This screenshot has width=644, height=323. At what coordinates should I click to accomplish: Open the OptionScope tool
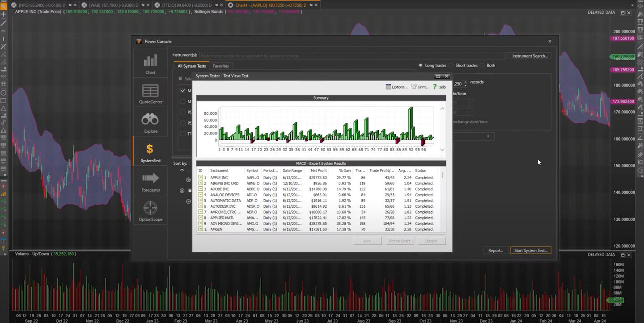click(x=150, y=210)
